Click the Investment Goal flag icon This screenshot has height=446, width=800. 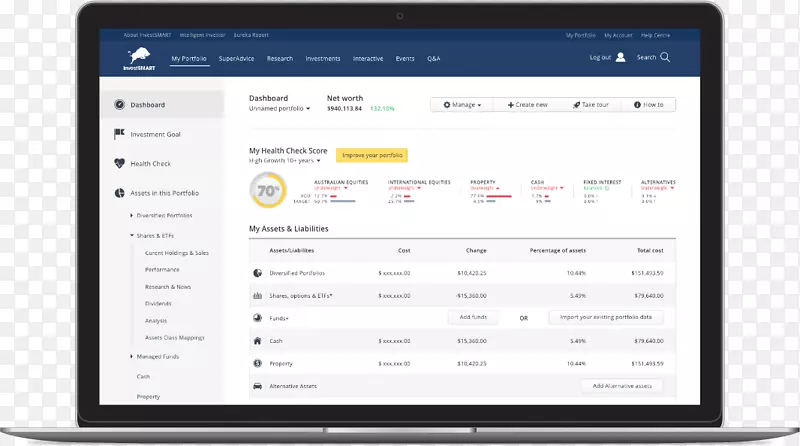(x=119, y=134)
